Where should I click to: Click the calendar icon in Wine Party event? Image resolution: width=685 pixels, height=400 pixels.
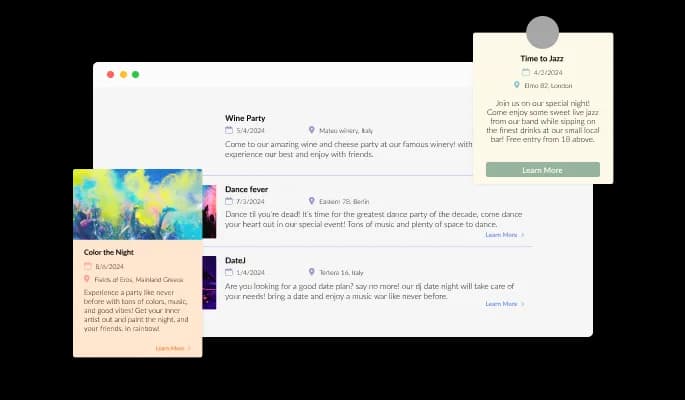tap(229, 130)
